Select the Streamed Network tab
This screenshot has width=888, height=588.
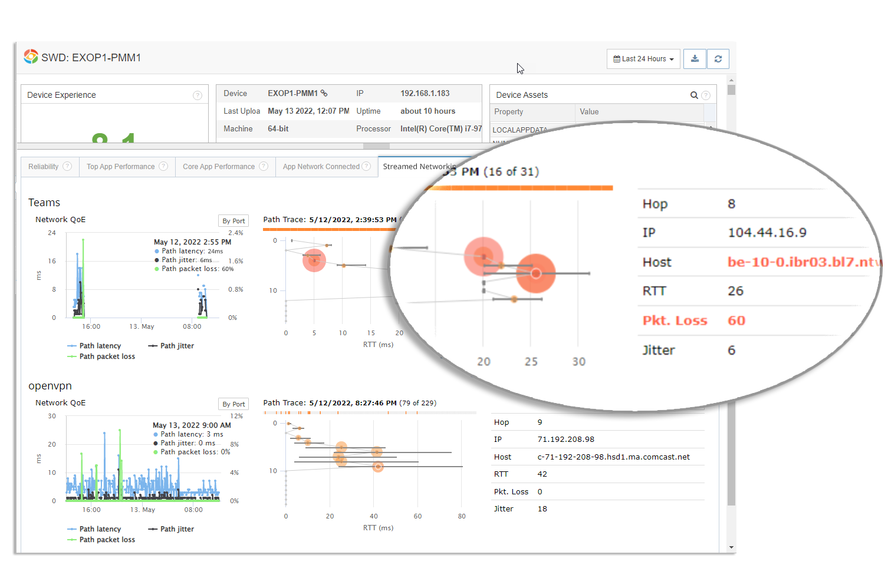coord(419,167)
